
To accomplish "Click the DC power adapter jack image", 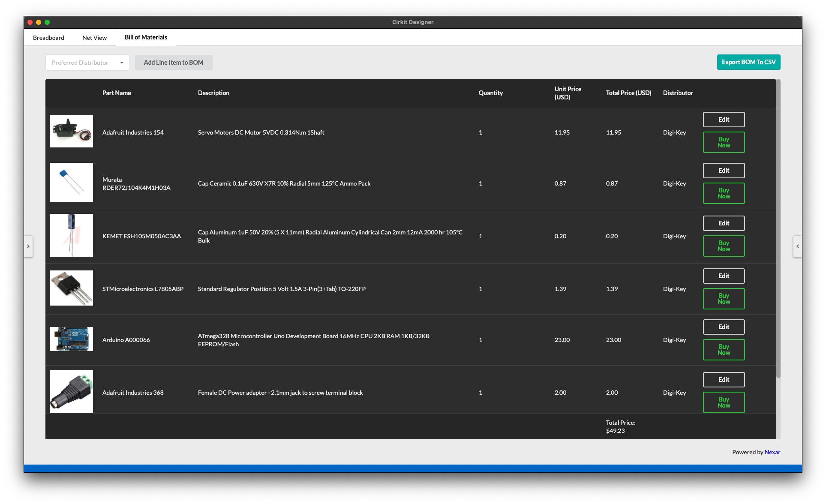I will click(71, 391).
